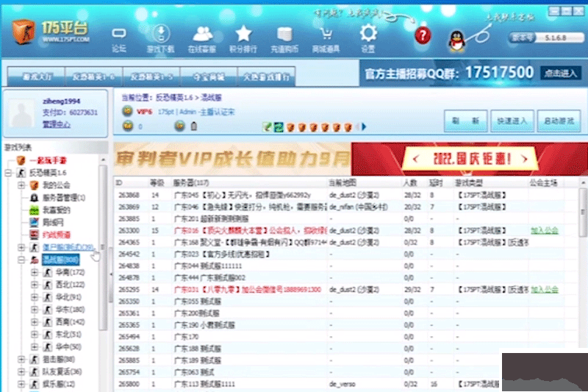The image size is (588, 392).
Task: Click the 混战服 red CS icon
Action: [35, 260]
